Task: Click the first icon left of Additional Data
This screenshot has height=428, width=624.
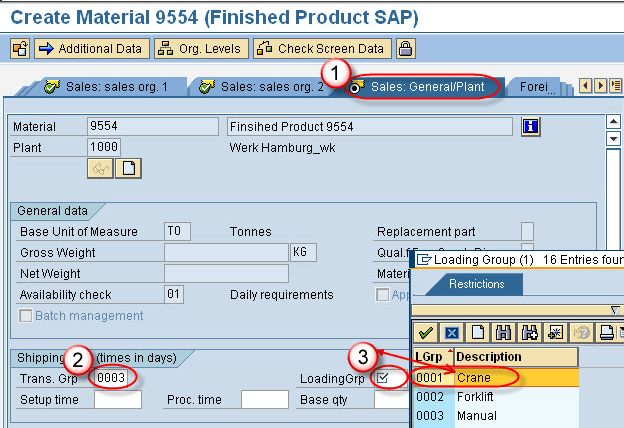Action: click(x=20, y=48)
